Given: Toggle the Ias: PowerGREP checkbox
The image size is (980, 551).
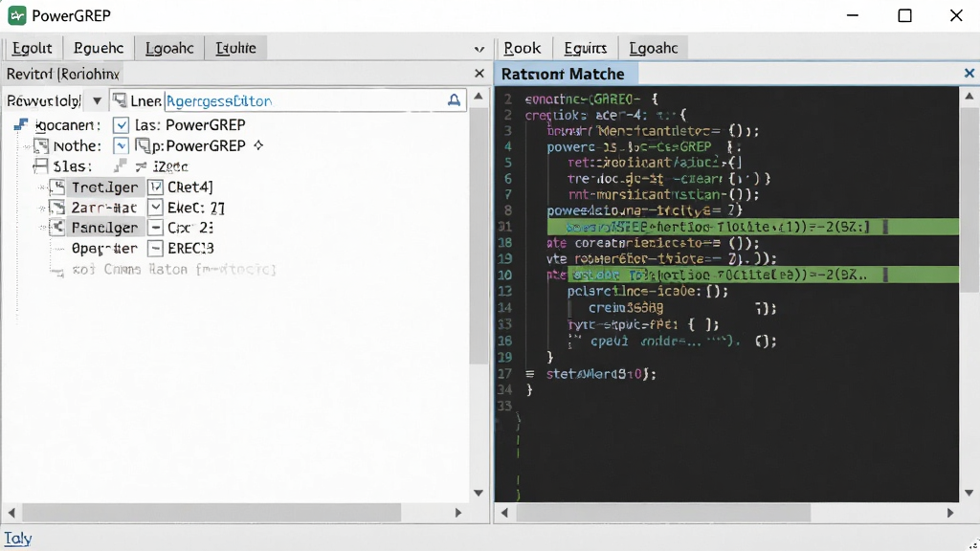Looking at the screenshot, I should click(121, 125).
